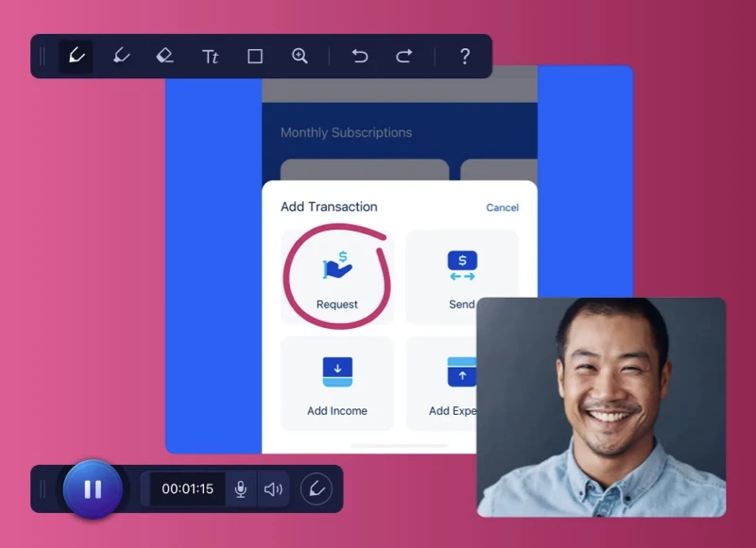Open the help question mark
The height and width of the screenshot is (548, 756).
click(x=465, y=57)
